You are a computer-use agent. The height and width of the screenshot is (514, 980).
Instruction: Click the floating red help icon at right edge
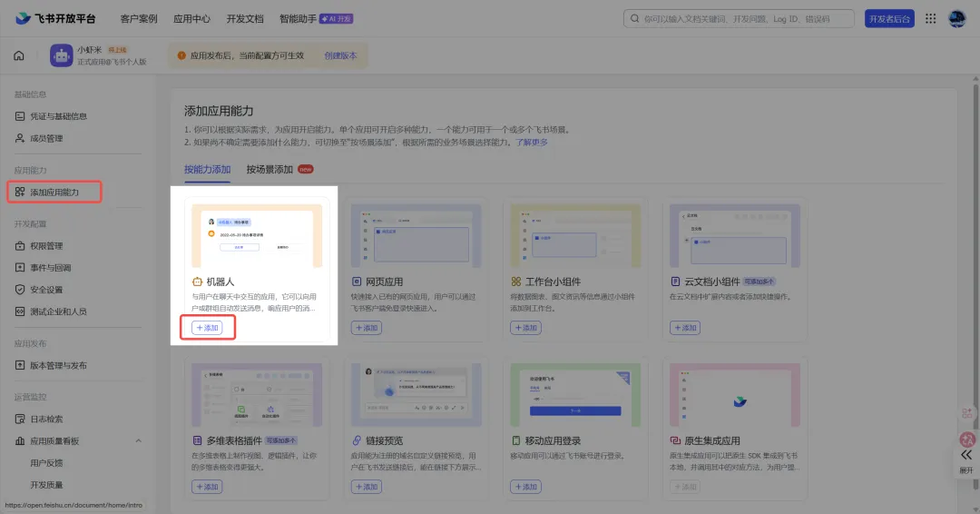coord(967,439)
